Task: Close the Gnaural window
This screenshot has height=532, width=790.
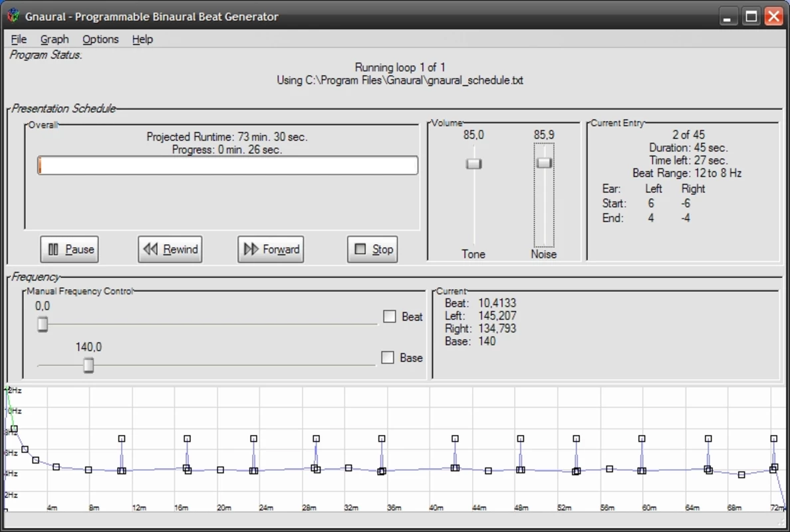Action: coord(773,17)
